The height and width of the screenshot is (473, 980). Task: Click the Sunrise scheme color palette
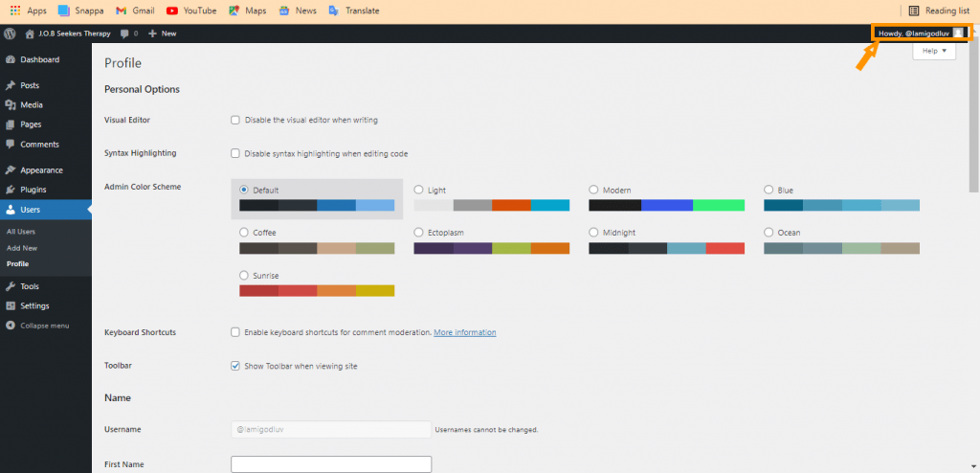[x=317, y=290]
